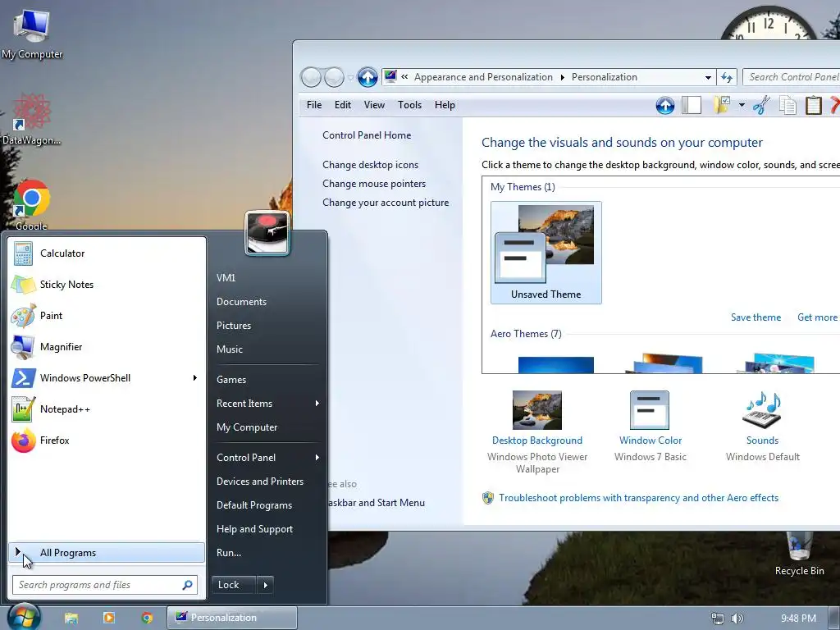Image resolution: width=840 pixels, height=630 pixels.
Task: Select the Google Chrome desktop shortcut
Action: point(31,205)
